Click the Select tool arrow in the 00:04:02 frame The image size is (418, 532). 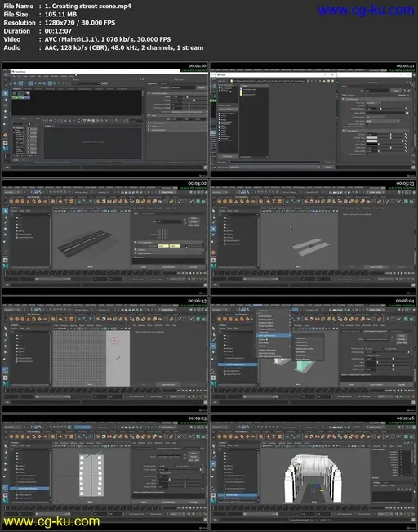[x=6, y=211]
